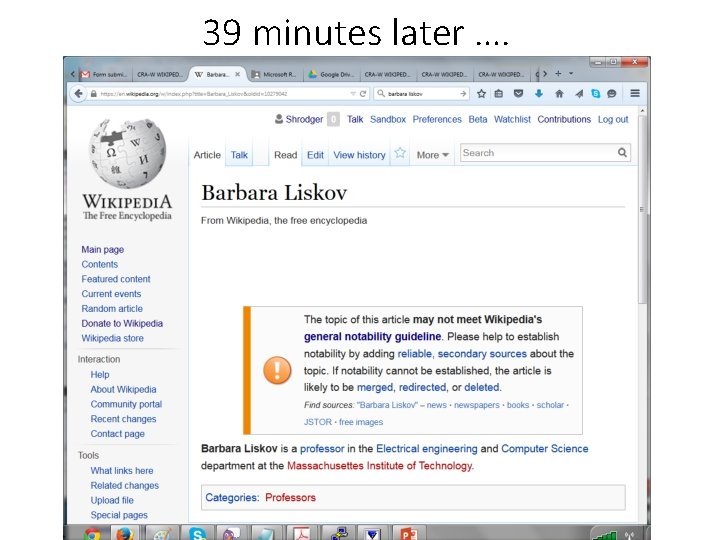Viewport: 720px width, 540px height.
Task: Log out of Wikipedia
Action: click(613, 119)
